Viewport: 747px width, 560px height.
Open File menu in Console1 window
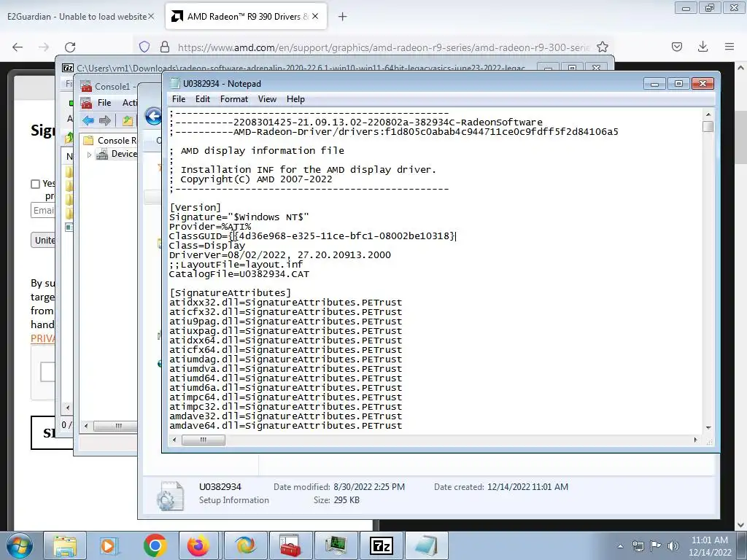click(104, 102)
